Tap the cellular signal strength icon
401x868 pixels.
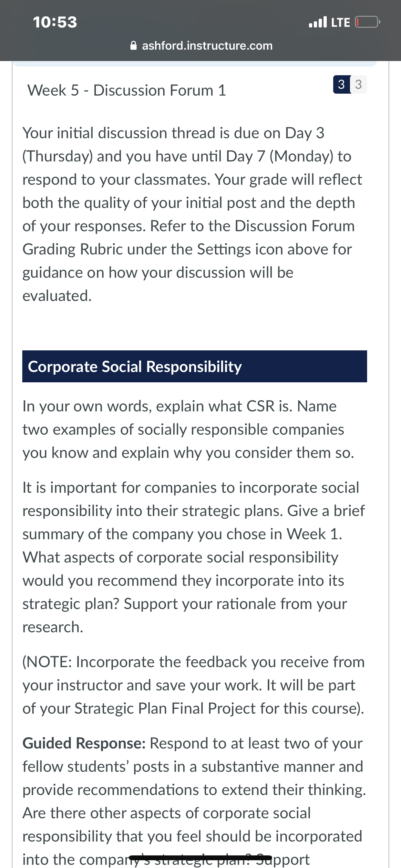click(317, 22)
